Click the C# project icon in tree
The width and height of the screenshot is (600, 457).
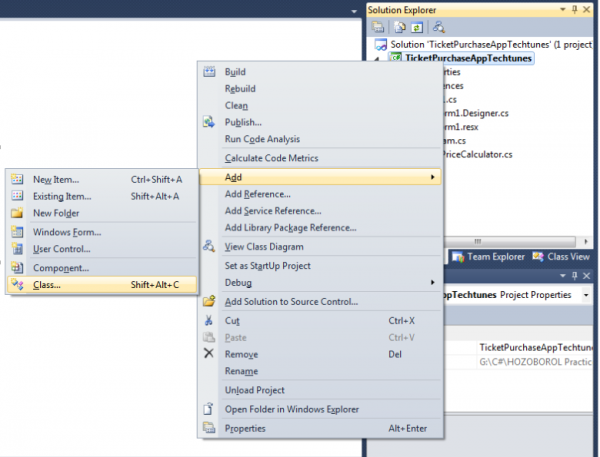coord(396,58)
